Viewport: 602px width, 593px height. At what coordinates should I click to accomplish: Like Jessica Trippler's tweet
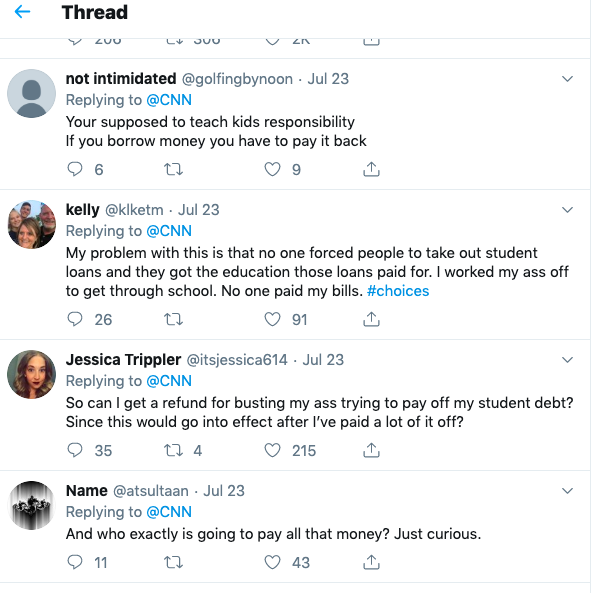click(272, 451)
